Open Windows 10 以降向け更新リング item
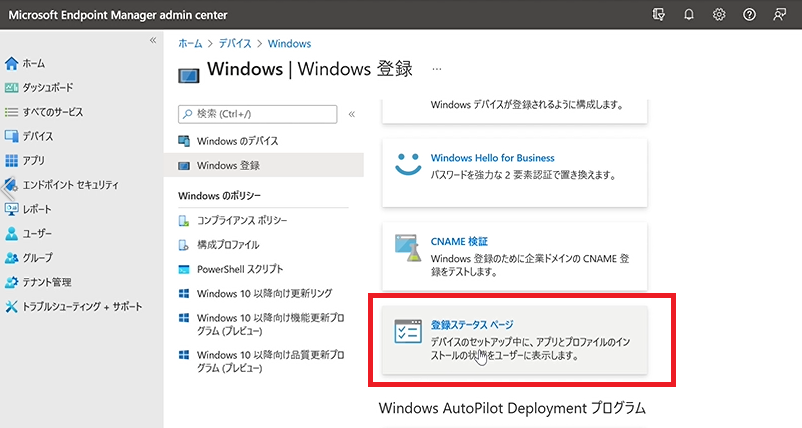The image size is (802, 428). click(263, 294)
